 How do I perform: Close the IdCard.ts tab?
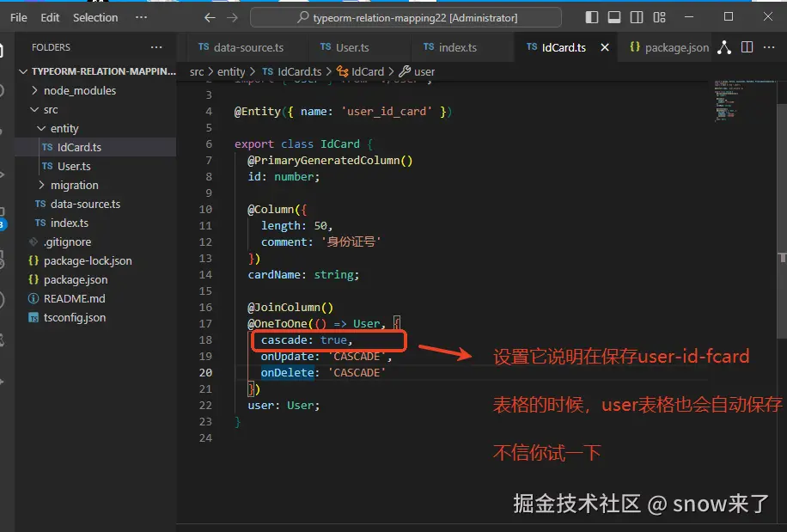coord(605,47)
